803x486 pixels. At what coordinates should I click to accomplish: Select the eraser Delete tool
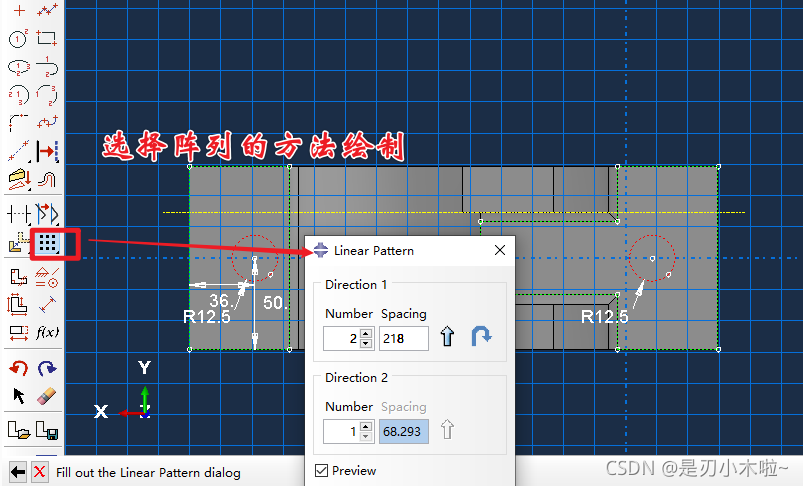[47, 396]
